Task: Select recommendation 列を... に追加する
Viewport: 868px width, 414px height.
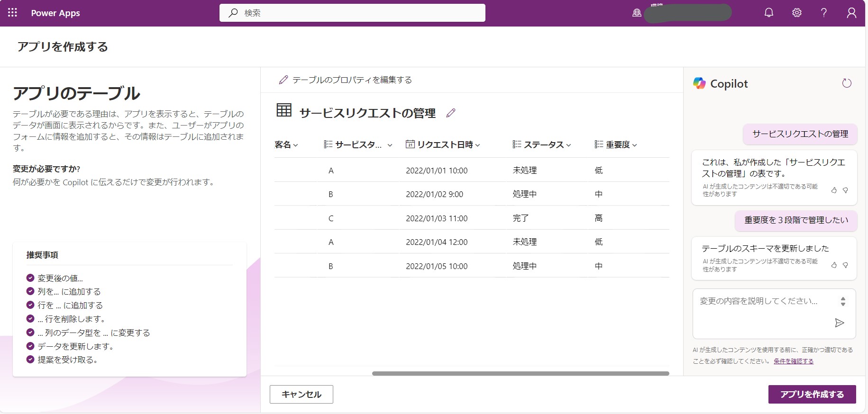Action: pos(69,292)
